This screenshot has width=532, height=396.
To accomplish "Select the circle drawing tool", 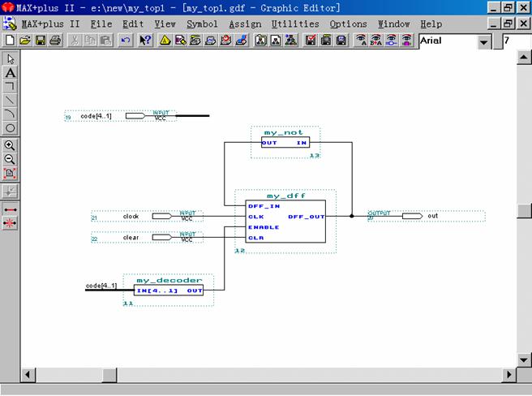I will tap(11, 127).
